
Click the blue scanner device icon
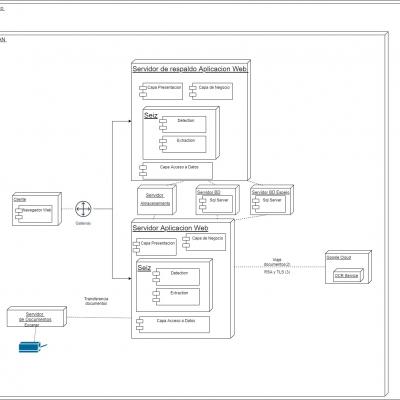(33, 347)
